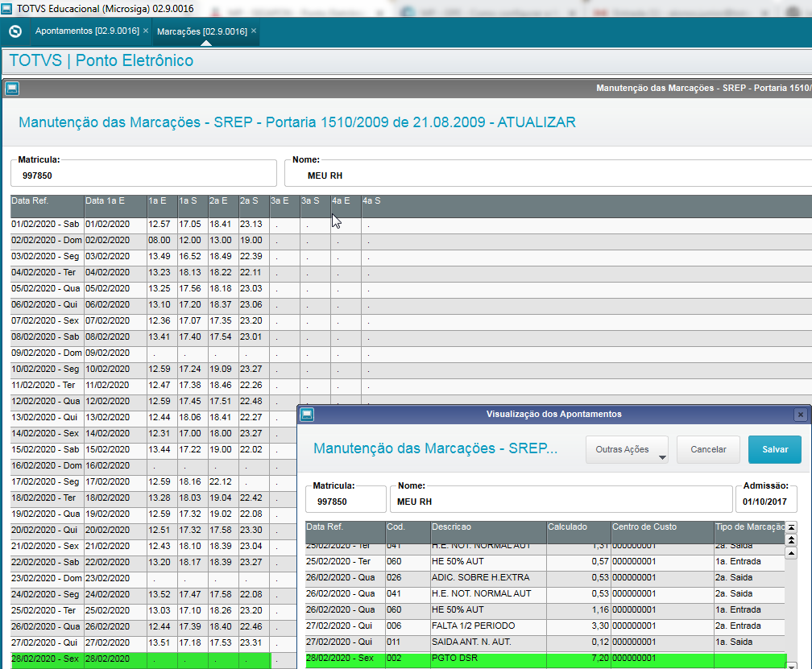
Task: Switch to Apontamentos [02.9.0016] tab
Action: coord(87,31)
